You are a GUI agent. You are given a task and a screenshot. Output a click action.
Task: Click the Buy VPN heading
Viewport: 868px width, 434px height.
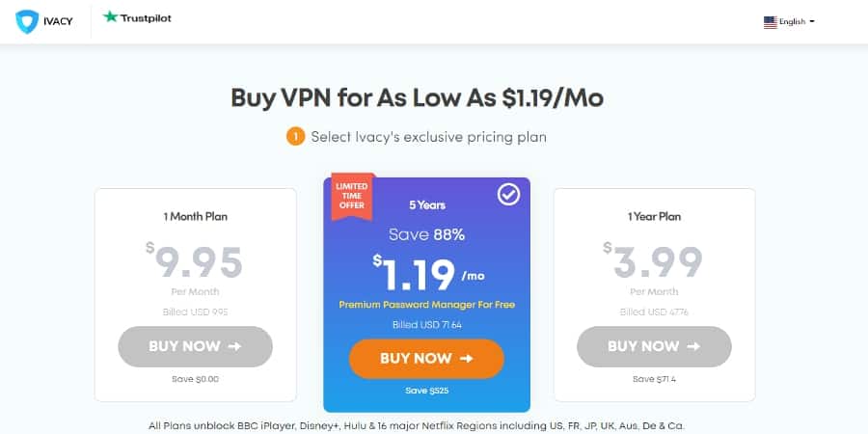click(x=423, y=98)
